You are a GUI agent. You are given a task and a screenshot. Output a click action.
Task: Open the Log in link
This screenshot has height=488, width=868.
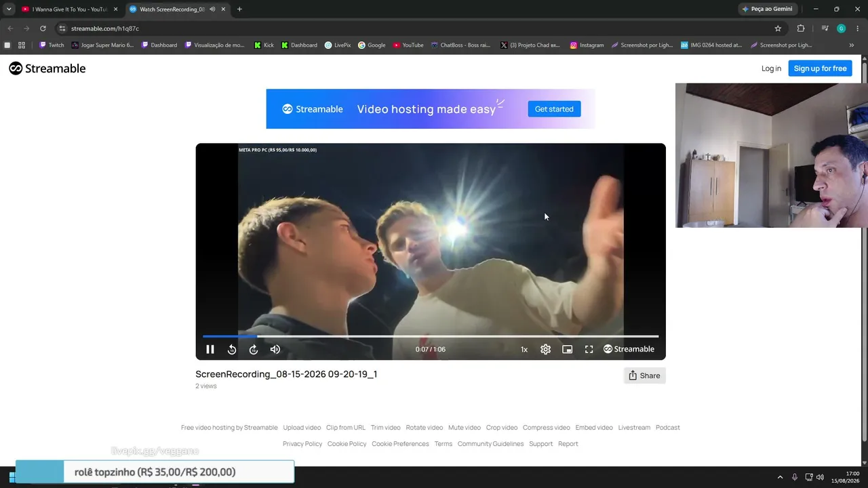click(771, 68)
